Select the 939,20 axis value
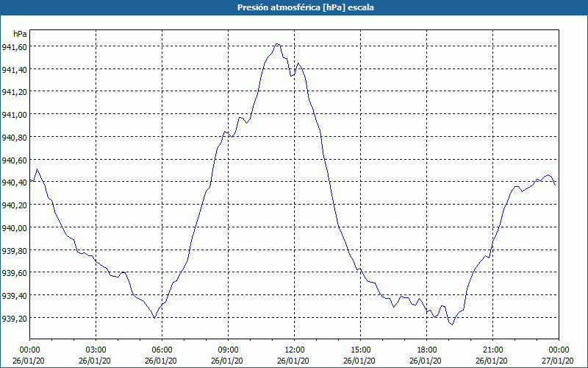Image resolution: width=588 pixels, height=368 pixels. pyautogui.click(x=14, y=319)
